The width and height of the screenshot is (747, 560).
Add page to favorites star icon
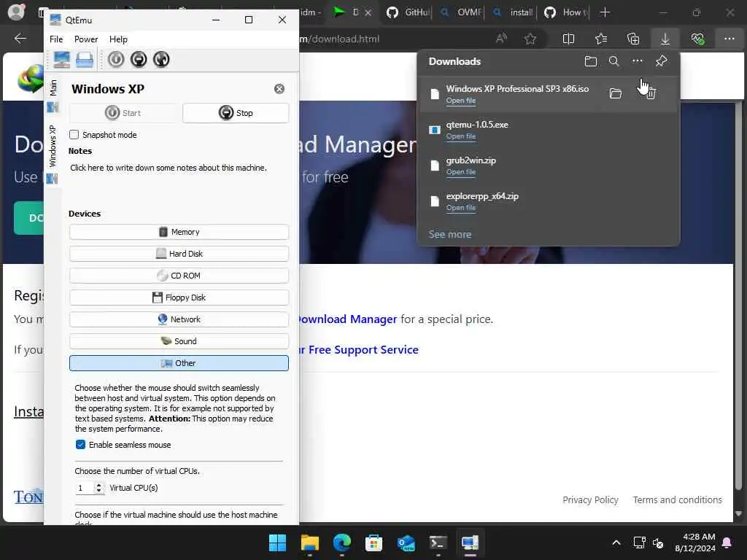(530, 39)
